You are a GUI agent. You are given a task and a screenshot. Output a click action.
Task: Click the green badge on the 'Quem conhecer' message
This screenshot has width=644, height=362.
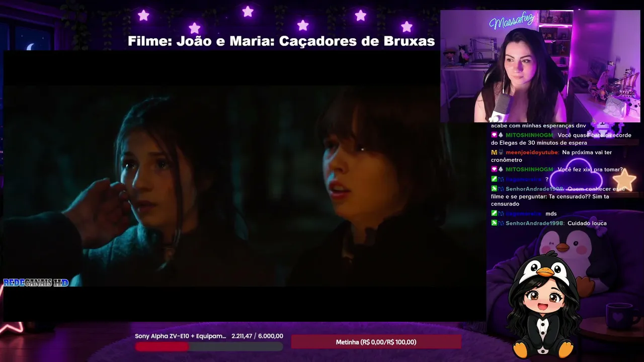494,189
